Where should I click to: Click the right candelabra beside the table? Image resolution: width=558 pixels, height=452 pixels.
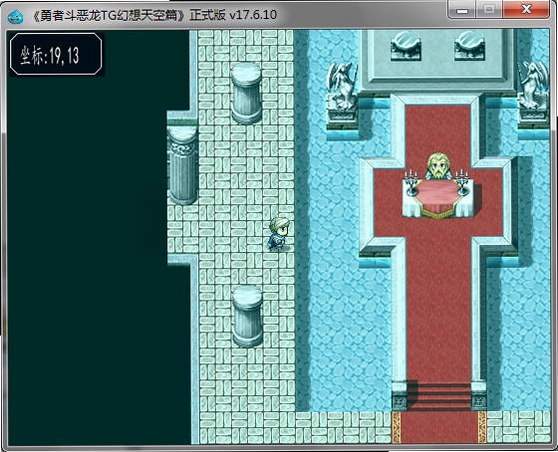point(462,182)
